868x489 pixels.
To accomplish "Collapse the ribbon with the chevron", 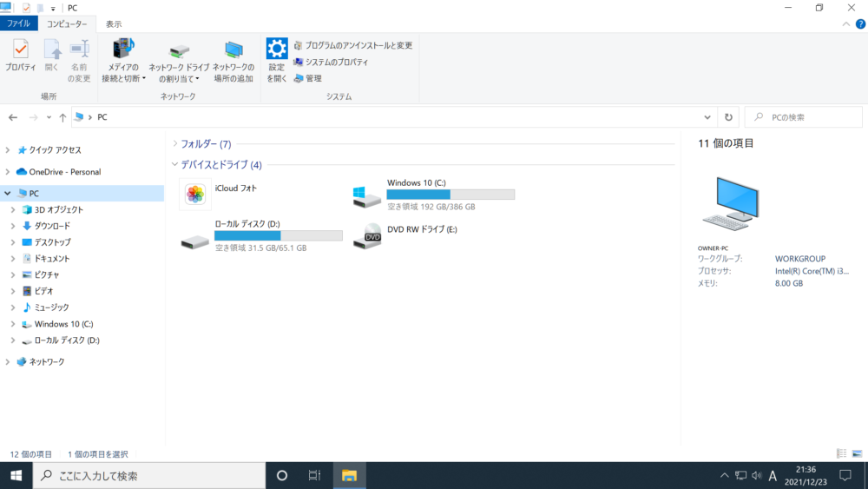I will tap(845, 23).
